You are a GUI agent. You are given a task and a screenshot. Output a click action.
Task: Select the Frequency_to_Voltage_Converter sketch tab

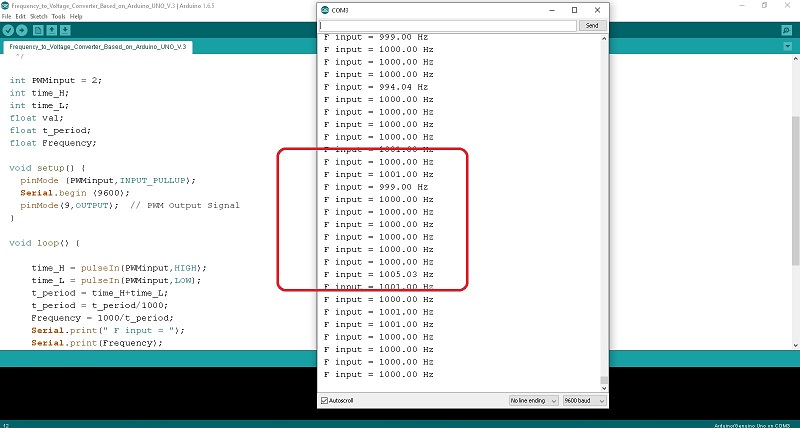pos(98,47)
